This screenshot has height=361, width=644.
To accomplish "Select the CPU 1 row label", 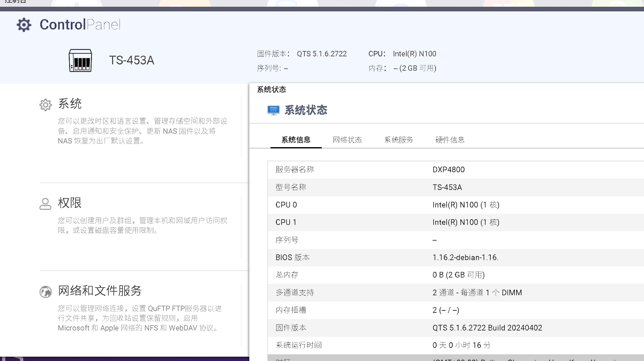I will 286,222.
